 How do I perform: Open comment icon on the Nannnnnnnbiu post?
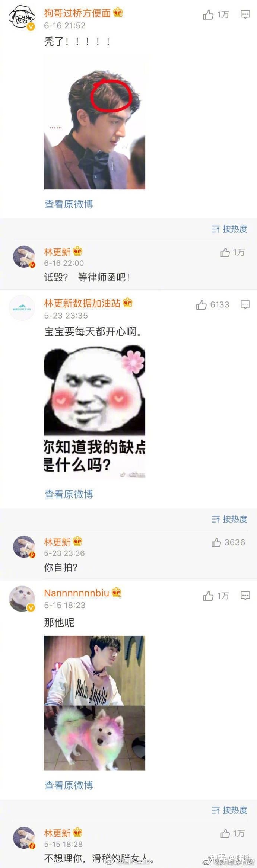245,596
